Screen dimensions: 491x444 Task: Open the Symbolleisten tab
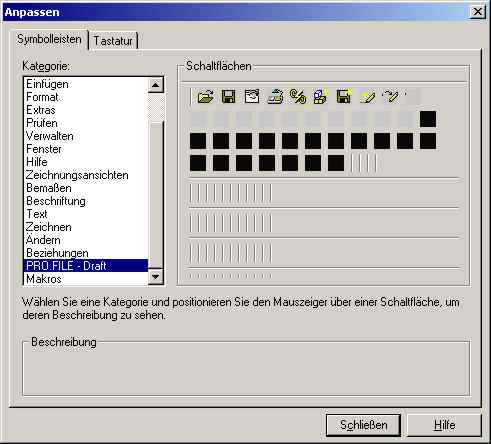(49, 39)
